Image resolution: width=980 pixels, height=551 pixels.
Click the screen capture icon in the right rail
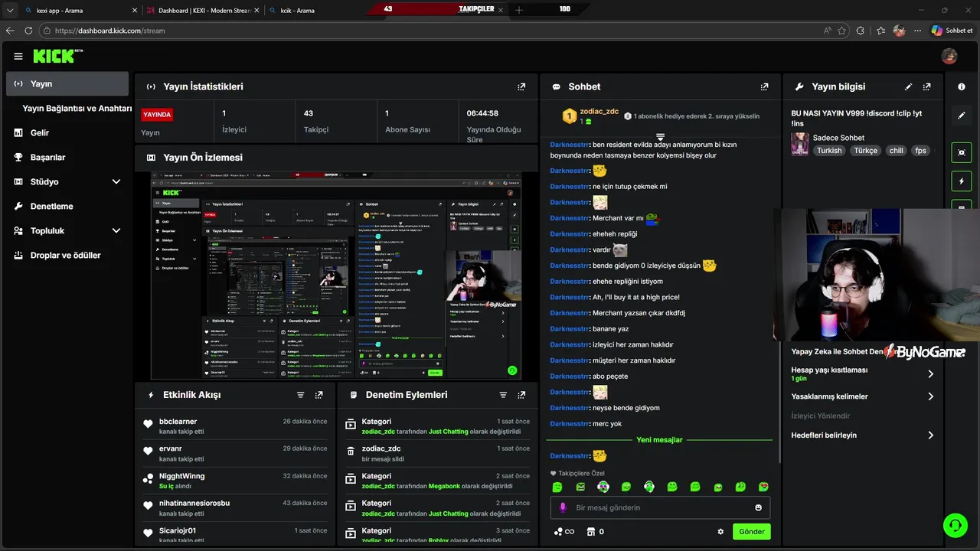pyautogui.click(x=962, y=152)
